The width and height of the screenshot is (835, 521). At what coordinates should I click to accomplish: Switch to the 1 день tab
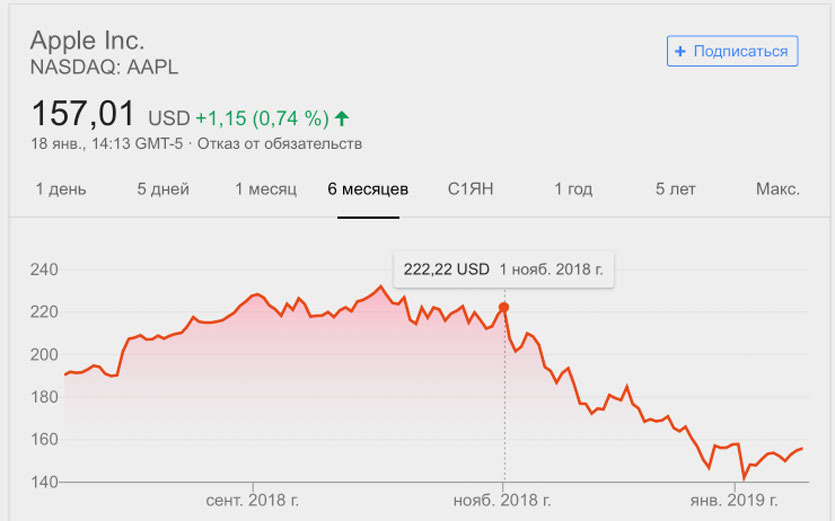pyautogui.click(x=61, y=189)
